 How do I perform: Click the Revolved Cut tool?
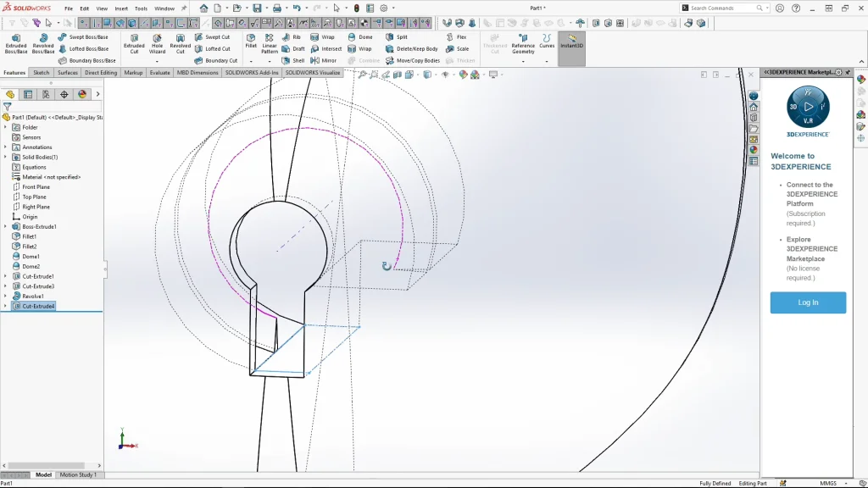click(180, 44)
